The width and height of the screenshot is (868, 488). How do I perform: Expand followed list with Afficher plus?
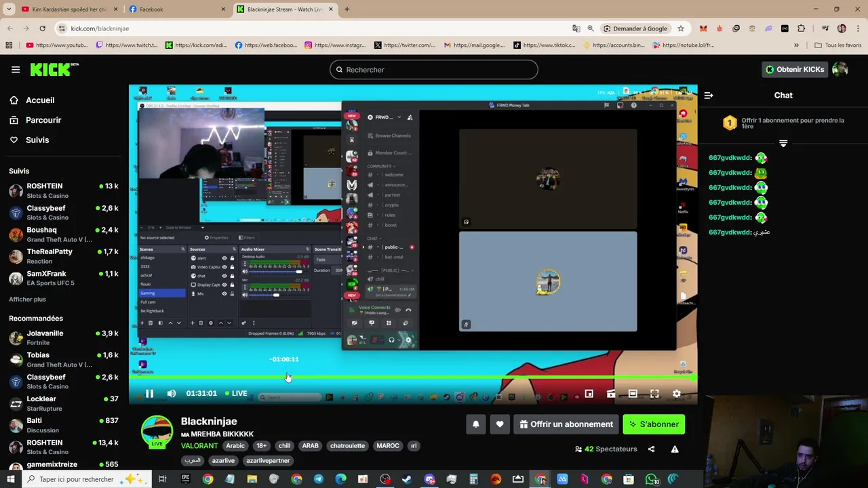27,300
